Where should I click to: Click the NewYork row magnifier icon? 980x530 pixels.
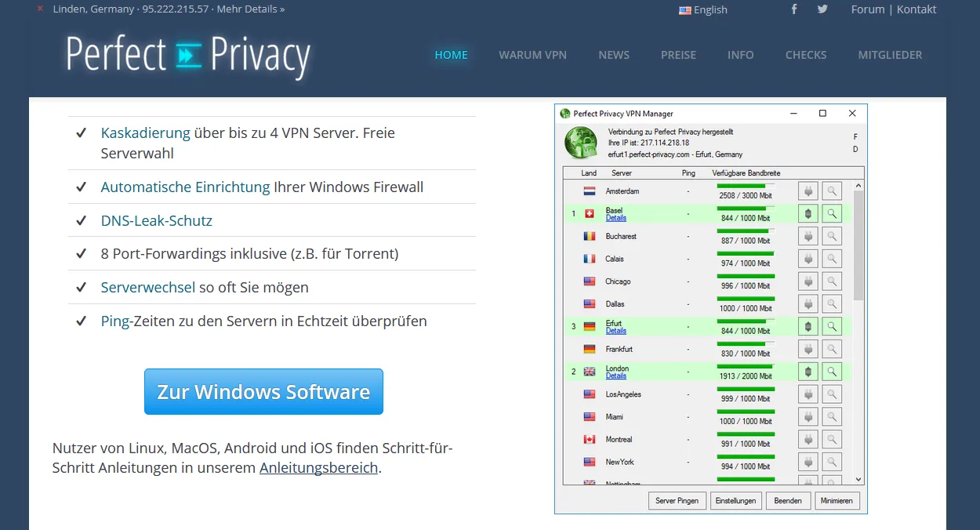832,462
